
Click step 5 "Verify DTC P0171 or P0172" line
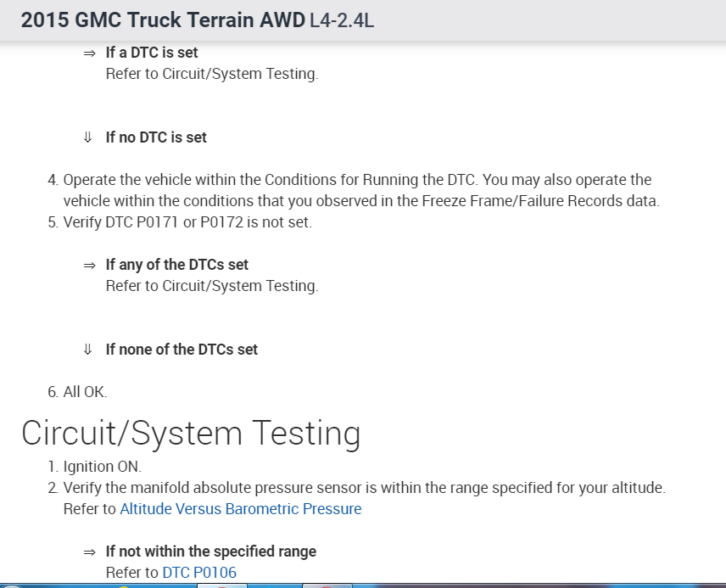(187, 222)
